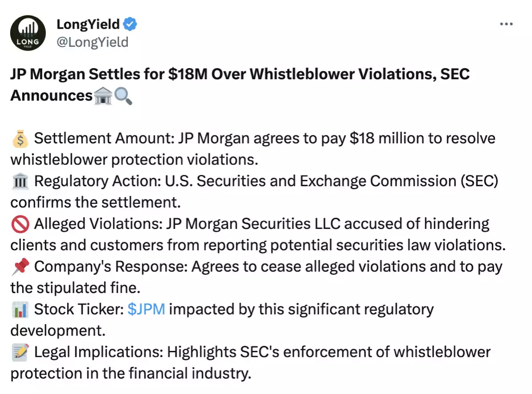Open the three-dot more options menu
The image size is (532, 394).
(x=506, y=24)
